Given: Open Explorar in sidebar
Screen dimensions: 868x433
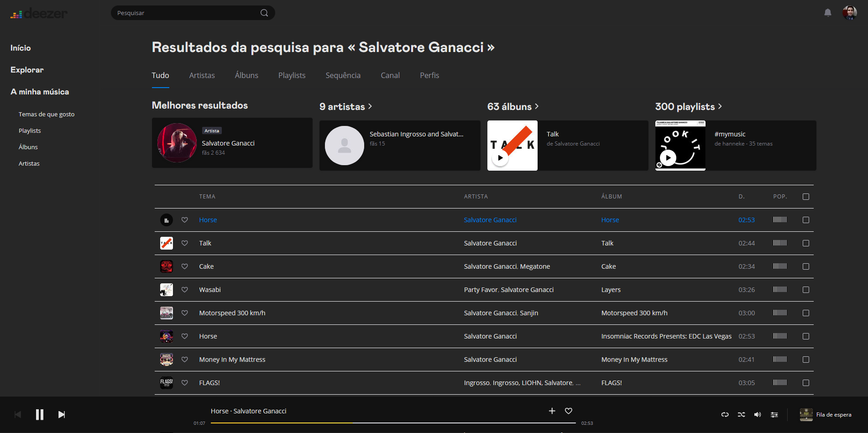Looking at the screenshot, I should tap(27, 70).
